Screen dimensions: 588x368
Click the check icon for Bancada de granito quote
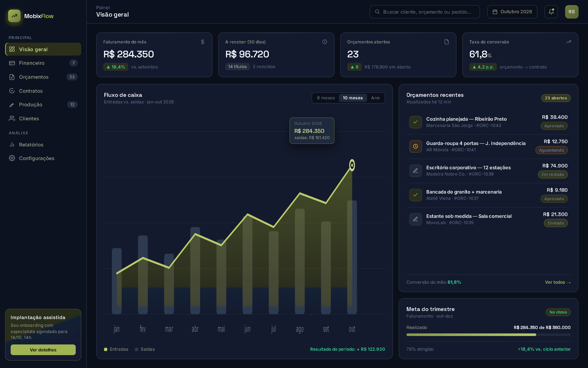[x=415, y=195]
